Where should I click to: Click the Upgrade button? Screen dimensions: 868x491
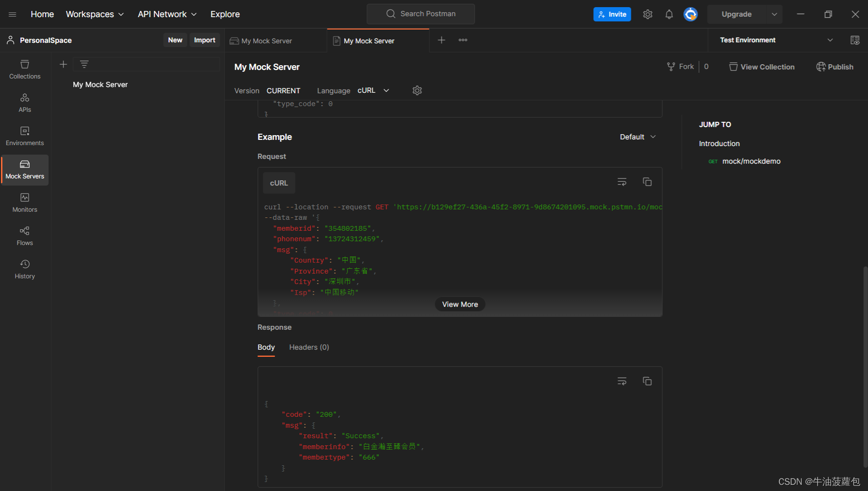click(737, 14)
